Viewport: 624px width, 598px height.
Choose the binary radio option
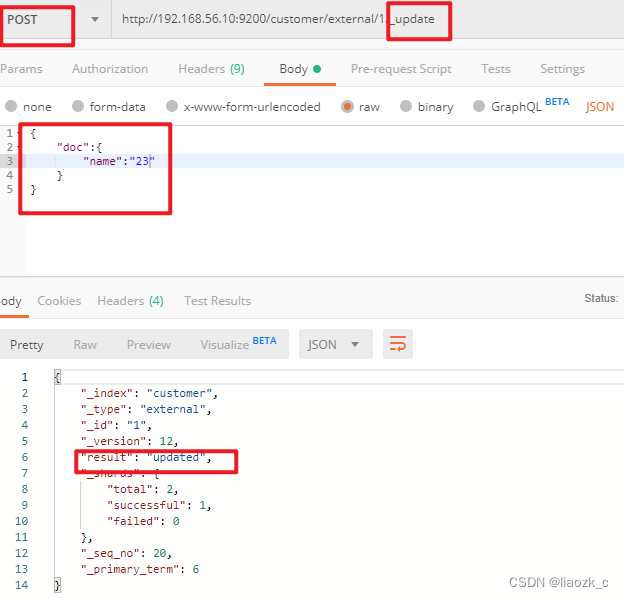(x=406, y=106)
